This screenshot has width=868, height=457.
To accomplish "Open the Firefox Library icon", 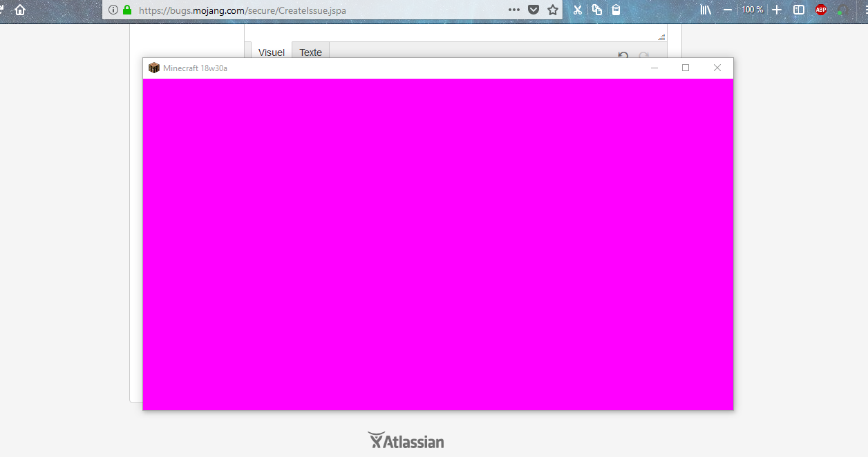I will (x=706, y=10).
